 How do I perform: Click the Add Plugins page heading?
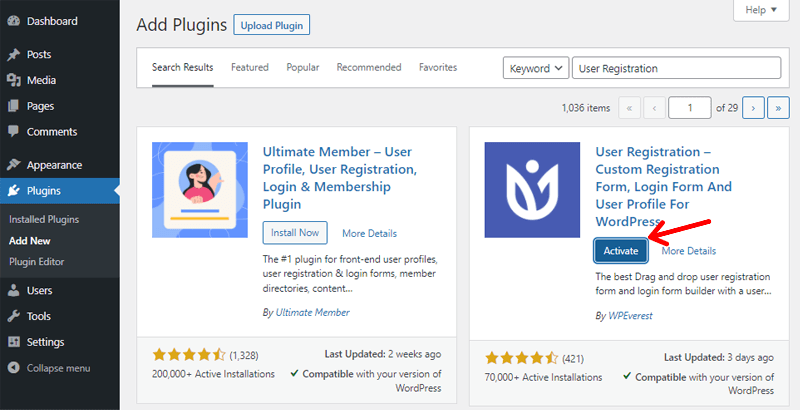coord(182,24)
